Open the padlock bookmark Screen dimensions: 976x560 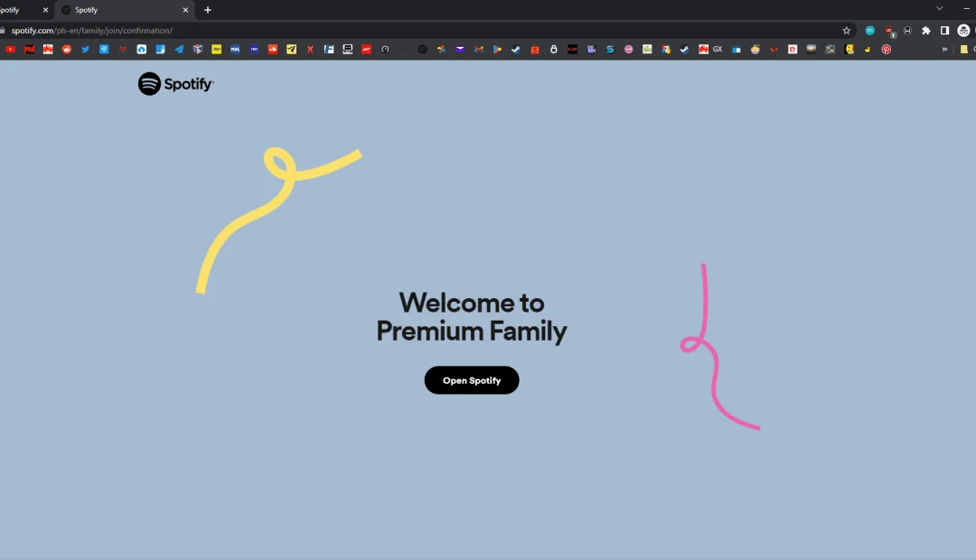click(553, 49)
